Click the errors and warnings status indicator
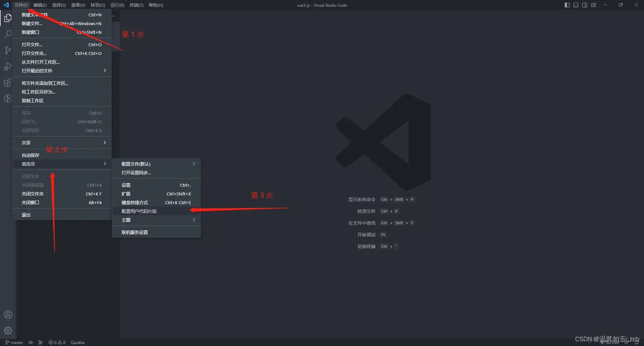The image size is (644, 346). pyautogui.click(x=57, y=342)
